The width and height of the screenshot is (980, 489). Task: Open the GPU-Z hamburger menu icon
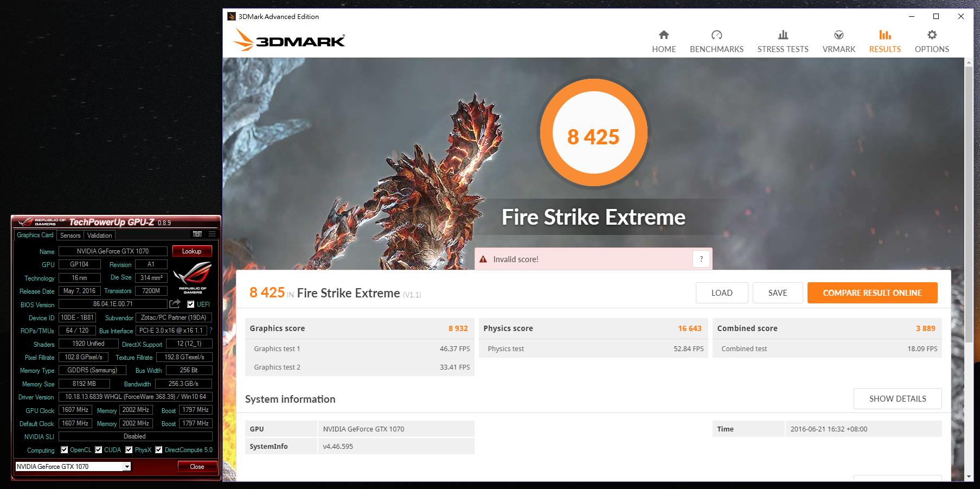(212, 234)
